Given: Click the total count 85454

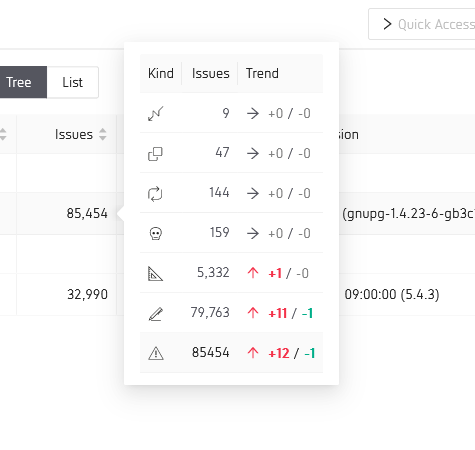Looking at the screenshot, I should [211, 353].
